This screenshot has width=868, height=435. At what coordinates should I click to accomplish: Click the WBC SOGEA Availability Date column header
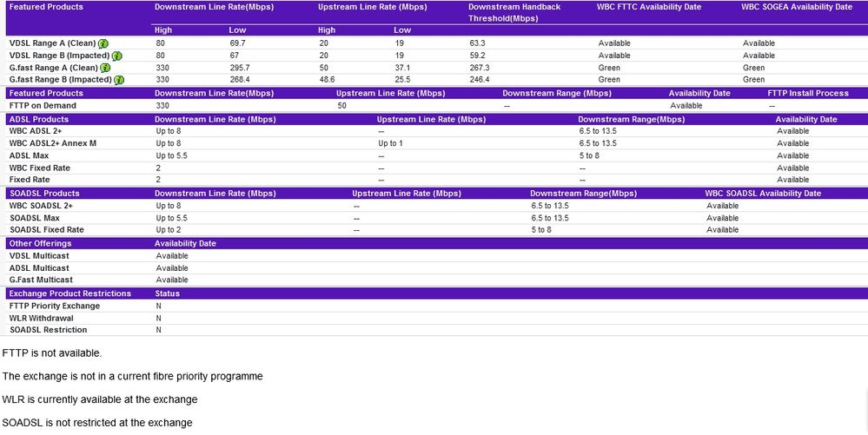[x=797, y=7]
